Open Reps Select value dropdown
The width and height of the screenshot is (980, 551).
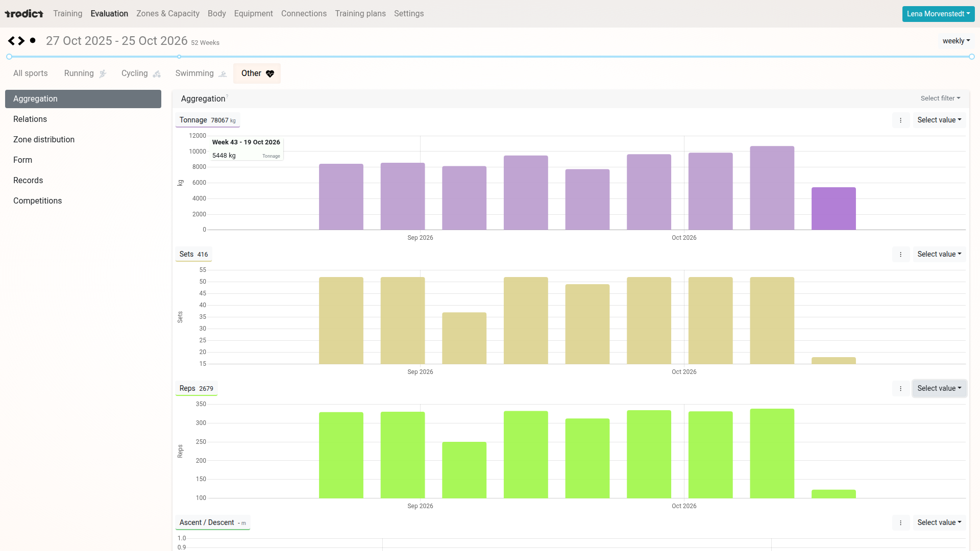[939, 389]
